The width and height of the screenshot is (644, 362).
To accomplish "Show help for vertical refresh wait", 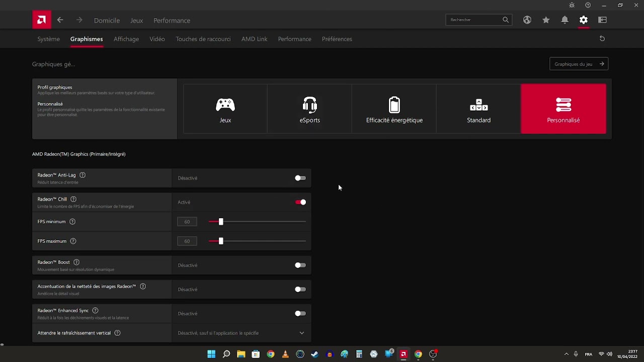I will tap(117, 333).
